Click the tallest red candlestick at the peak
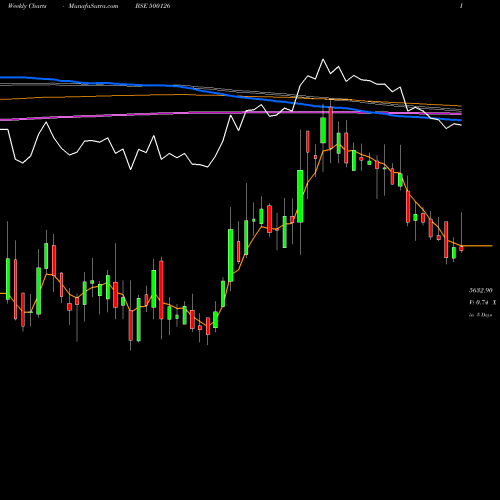The height and width of the screenshot is (500, 500). pos(331,127)
